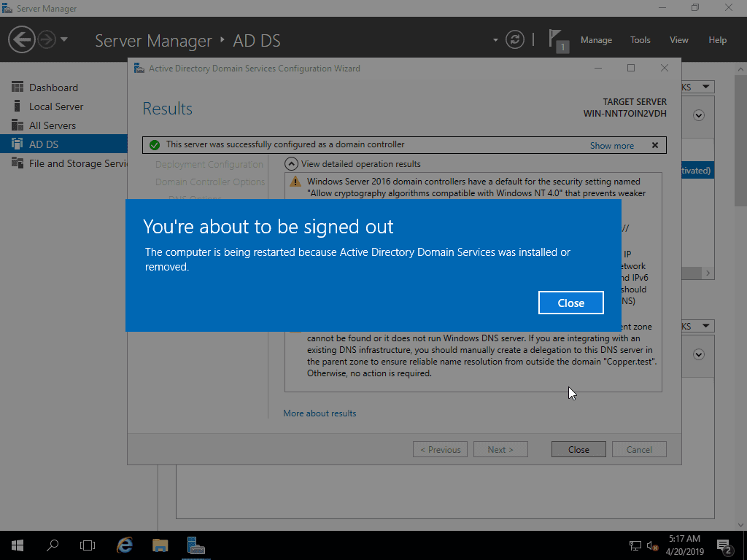747x560 pixels.
Task: Click the Local Server sidebar icon
Action: coord(18,106)
